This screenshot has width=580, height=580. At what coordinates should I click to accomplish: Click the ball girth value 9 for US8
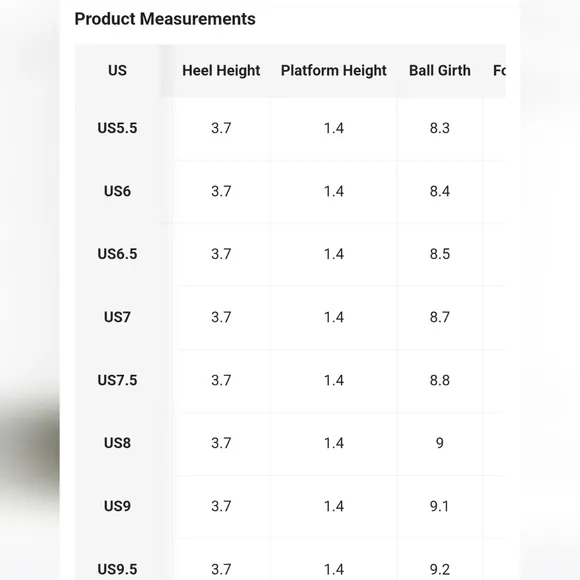(439, 443)
